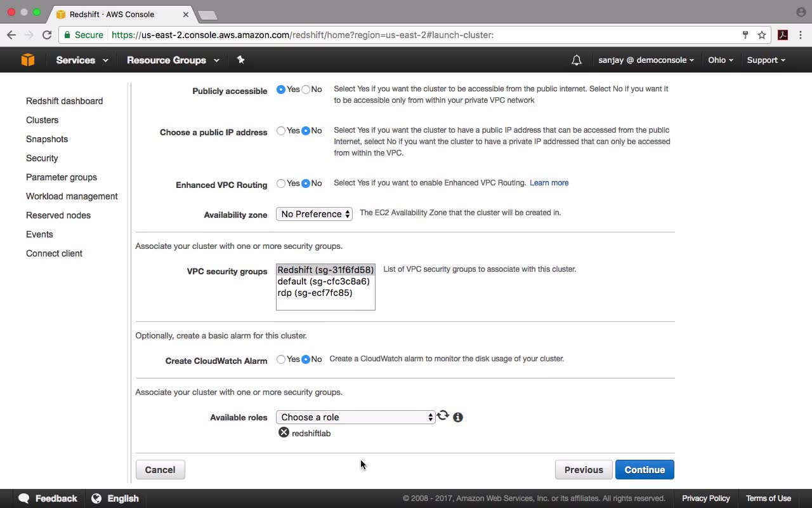Open Chrome menu
This screenshot has width=812, height=508.
pos(801,35)
